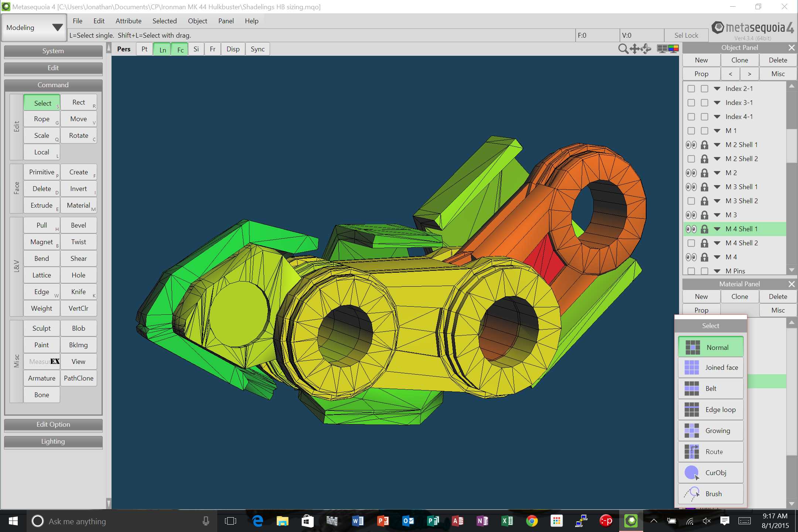
Task: Choose Joined face selection mode
Action: 711,367
